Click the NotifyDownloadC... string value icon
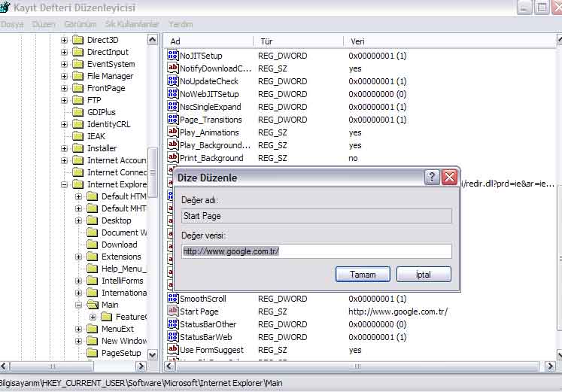Screen dimensions: 562x392 pyautogui.click(x=173, y=68)
